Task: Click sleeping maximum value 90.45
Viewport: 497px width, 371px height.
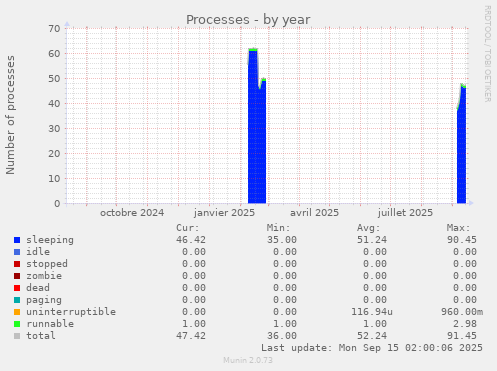Action: click(462, 240)
